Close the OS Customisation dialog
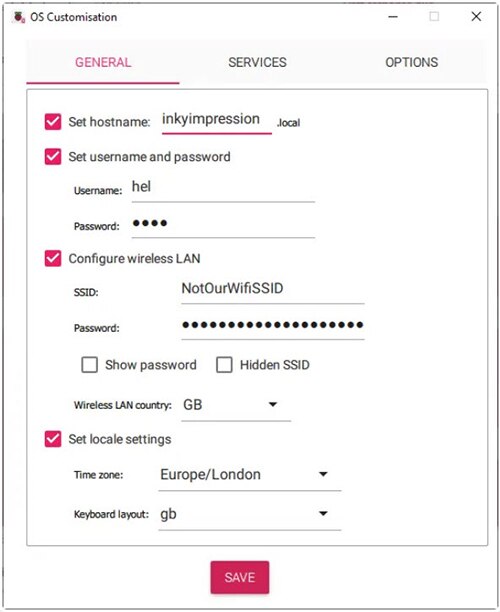 [476, 16]
